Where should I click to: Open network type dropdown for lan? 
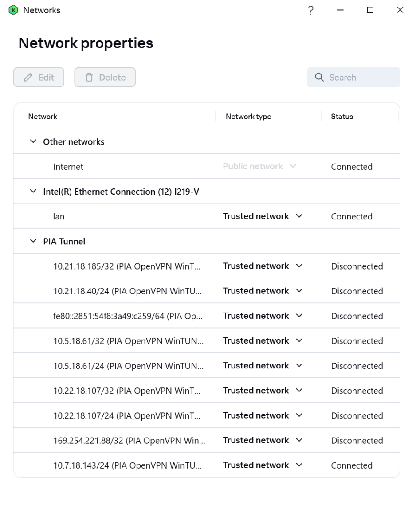point(263,216)
